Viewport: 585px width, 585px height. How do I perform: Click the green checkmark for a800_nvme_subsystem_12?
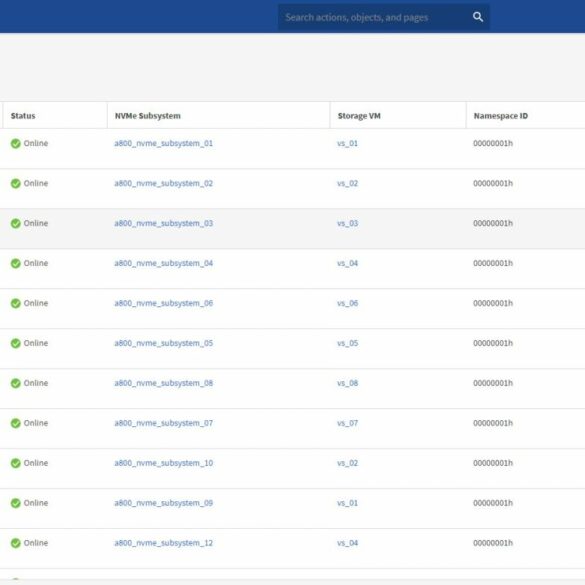click(16, 543)
